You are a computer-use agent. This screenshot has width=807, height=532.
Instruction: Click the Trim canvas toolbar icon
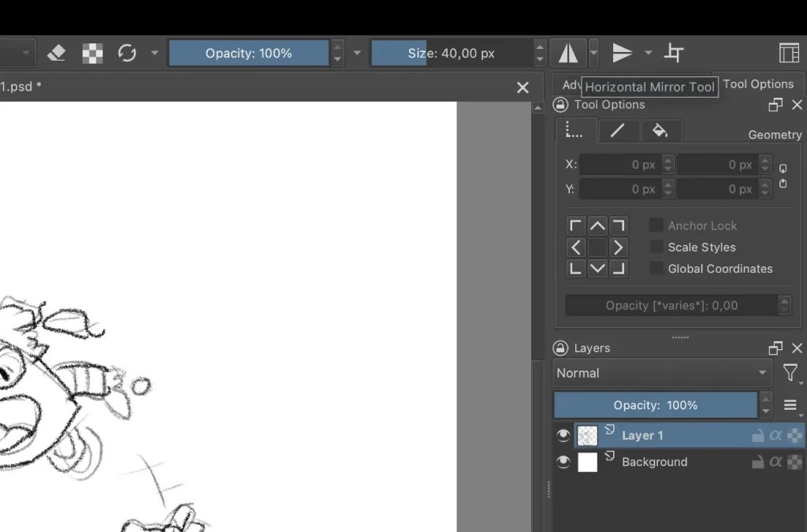coord(675,52)
